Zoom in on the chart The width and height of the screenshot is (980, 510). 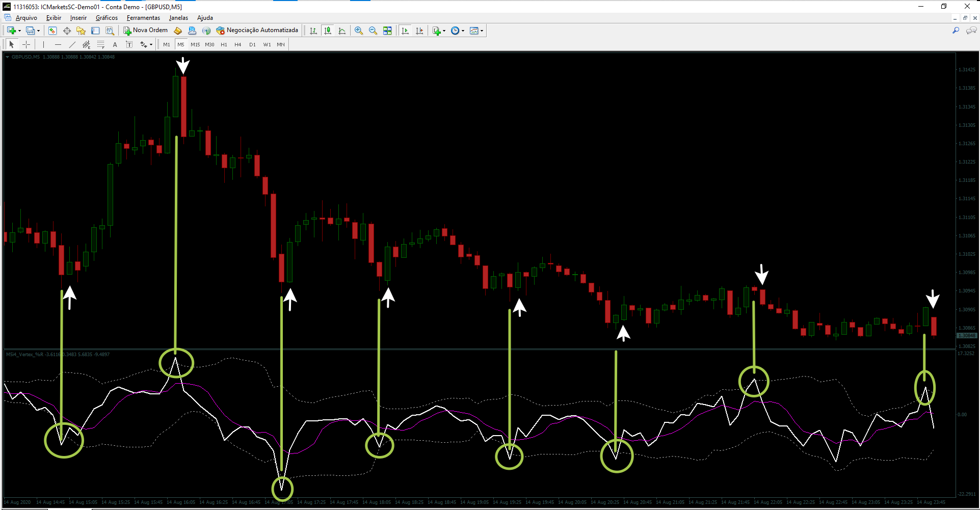(x=359, y=31)
